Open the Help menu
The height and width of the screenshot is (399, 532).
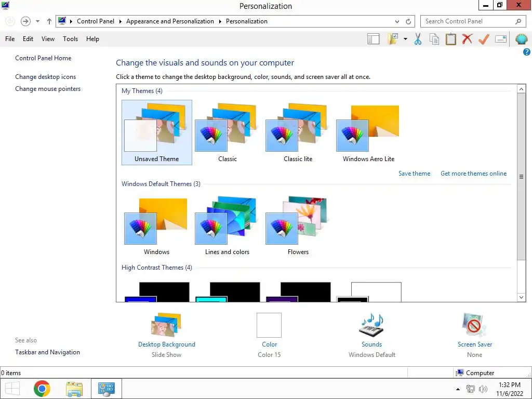[x=92, y=39]
